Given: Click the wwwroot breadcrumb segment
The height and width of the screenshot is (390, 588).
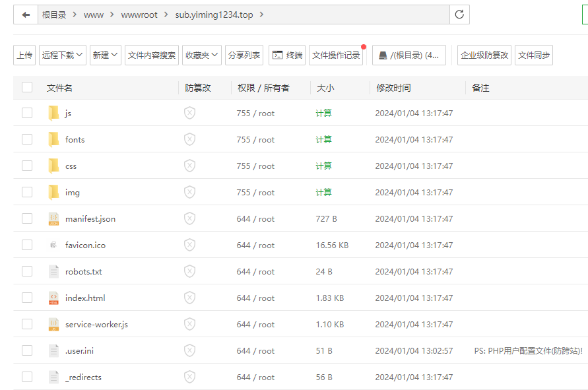Looking at the screenshot, I should pos(139,15).
